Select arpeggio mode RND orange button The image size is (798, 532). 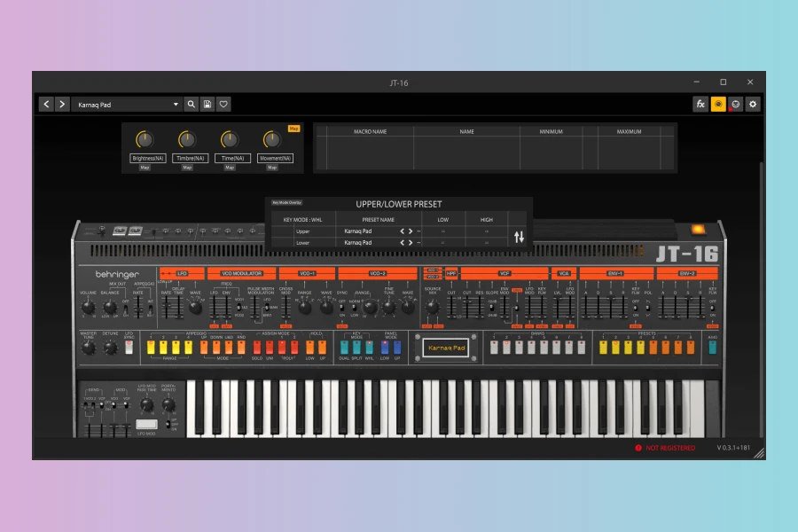[241, 348]
